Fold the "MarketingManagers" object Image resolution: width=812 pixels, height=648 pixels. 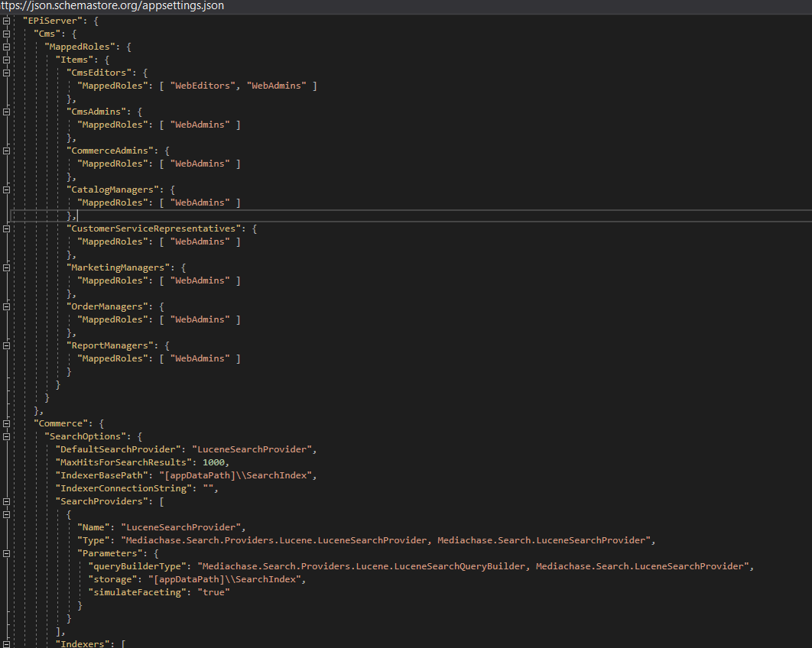pos(6,267)
